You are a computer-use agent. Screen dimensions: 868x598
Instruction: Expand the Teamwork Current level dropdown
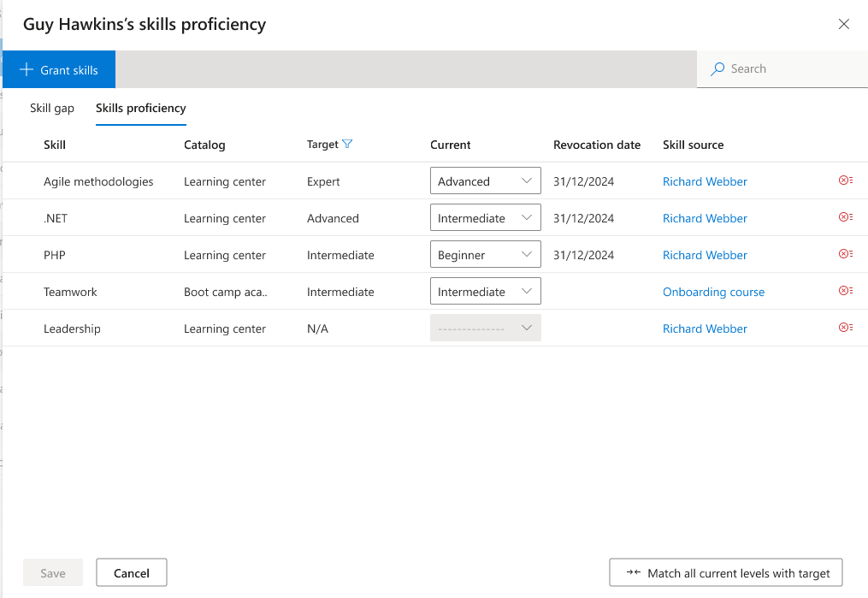tap(485, 292)
